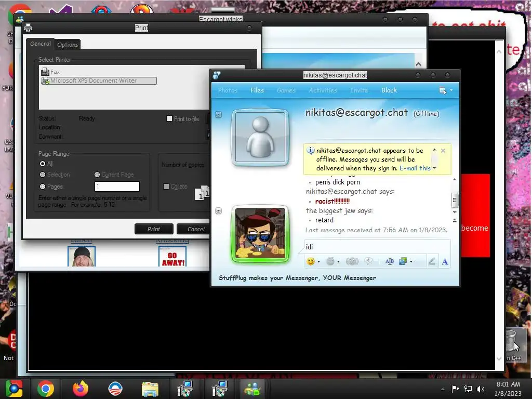Open the emoticon picker smiley icon
Image resolution: width=532 pixels, height=399 pixels.
point(310,261)
